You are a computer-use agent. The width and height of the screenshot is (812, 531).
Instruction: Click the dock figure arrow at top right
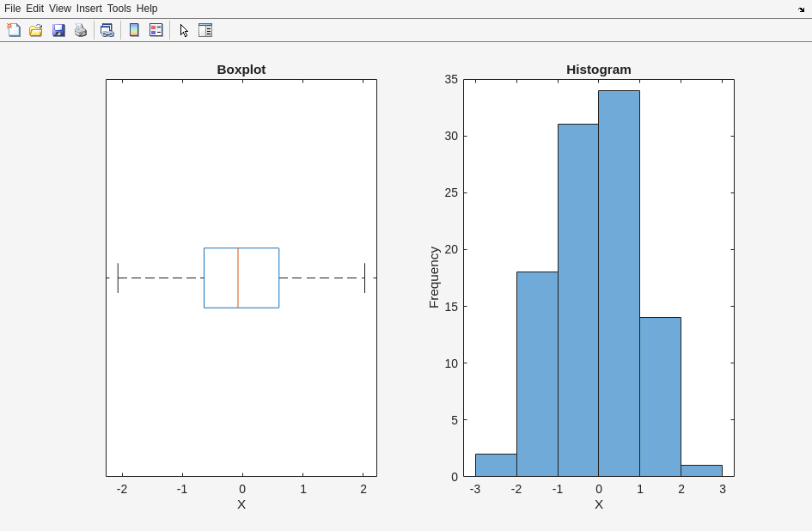coord(801,9)
